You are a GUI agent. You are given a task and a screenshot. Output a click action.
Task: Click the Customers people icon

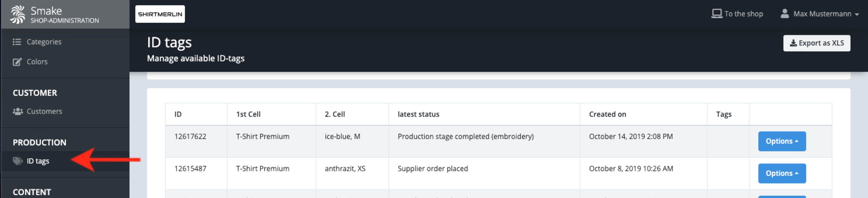point(17,111)
